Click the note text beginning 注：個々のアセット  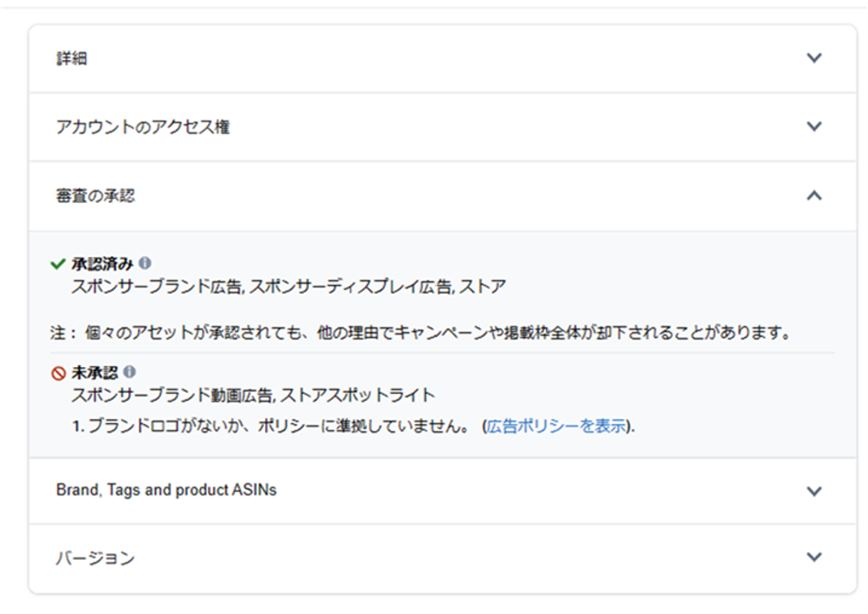pyautogui.click(x=421, y=332)
